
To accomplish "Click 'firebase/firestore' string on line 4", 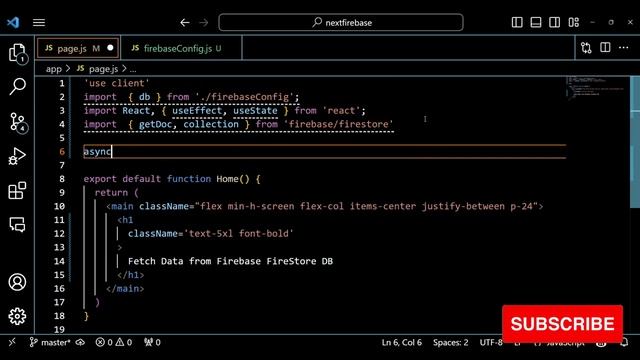I will point(339,124).
